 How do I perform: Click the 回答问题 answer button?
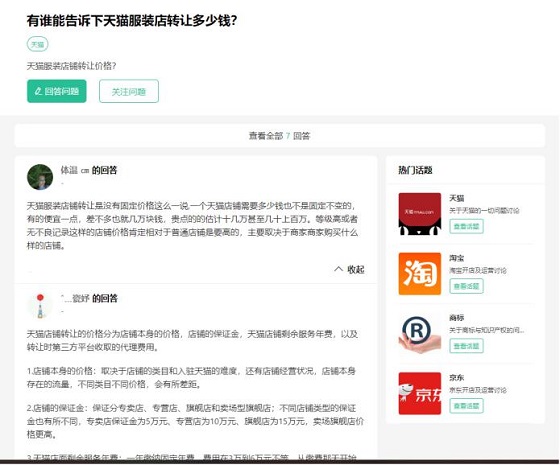(x=57, y=91)
